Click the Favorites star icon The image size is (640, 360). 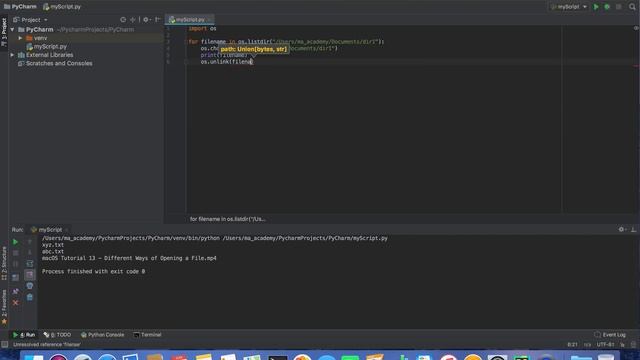click(4, 322)
